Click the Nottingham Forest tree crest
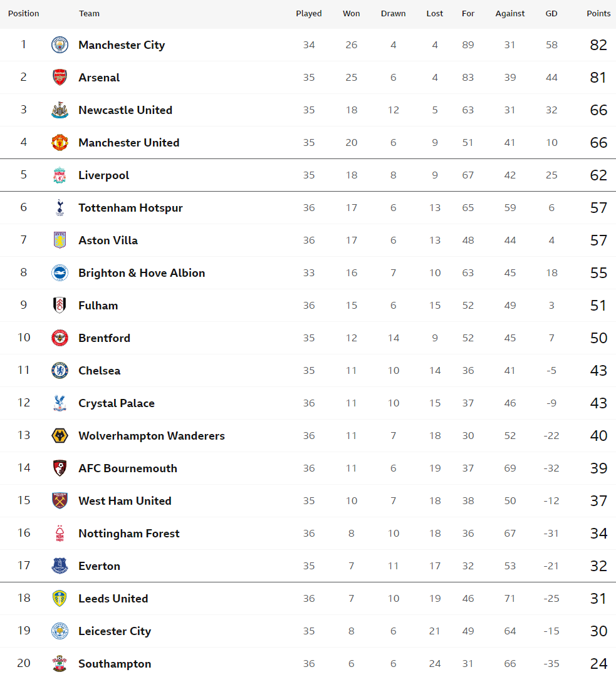The height and width of the screenshot is (677, 616). 60,533
